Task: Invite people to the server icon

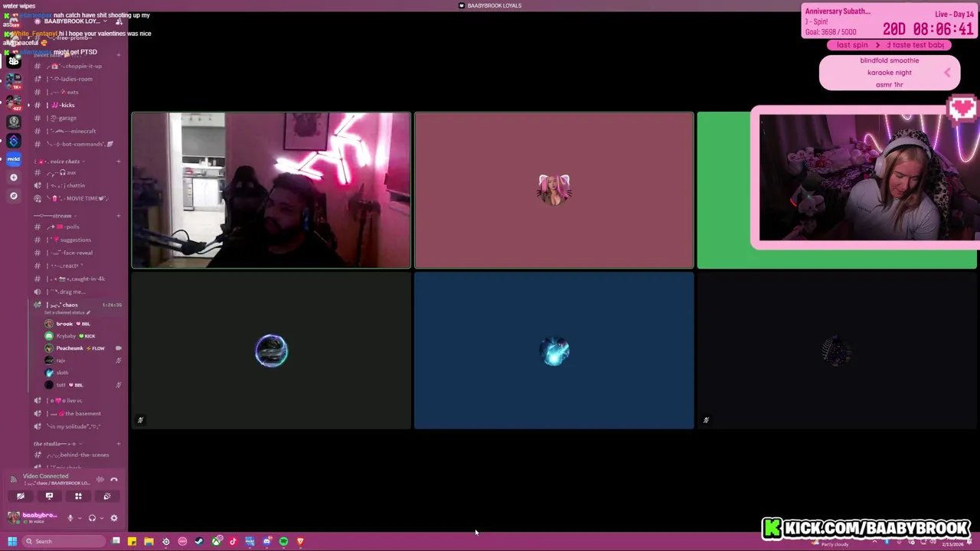Action: (119, 21)
